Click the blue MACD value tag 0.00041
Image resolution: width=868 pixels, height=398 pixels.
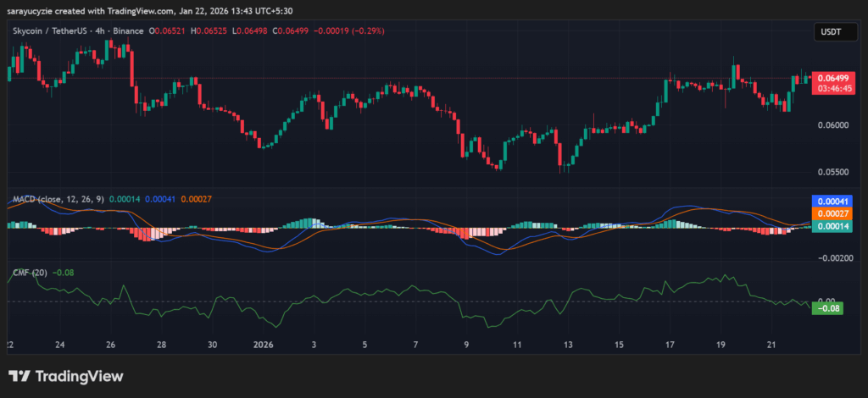click(x=830, y=202)
